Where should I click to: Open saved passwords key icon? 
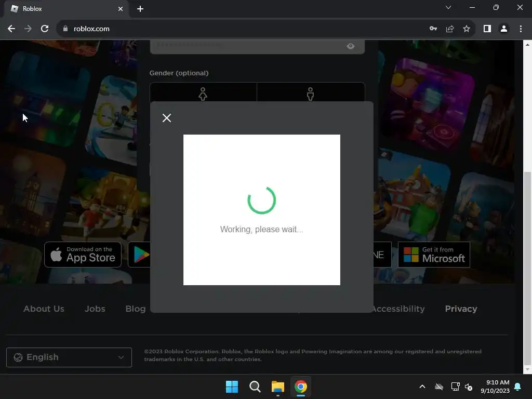(x=433, y=29)
